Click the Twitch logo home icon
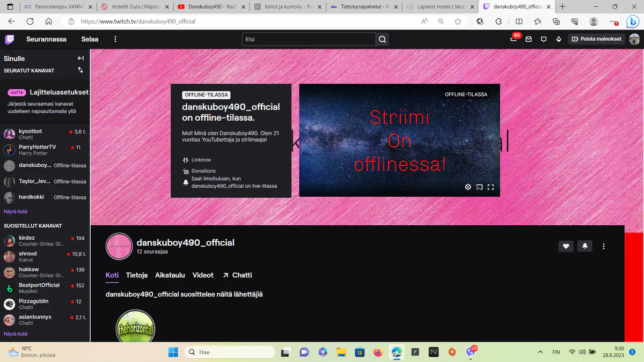The height and width of the screenshot is (362, 644). click(10, 39)
